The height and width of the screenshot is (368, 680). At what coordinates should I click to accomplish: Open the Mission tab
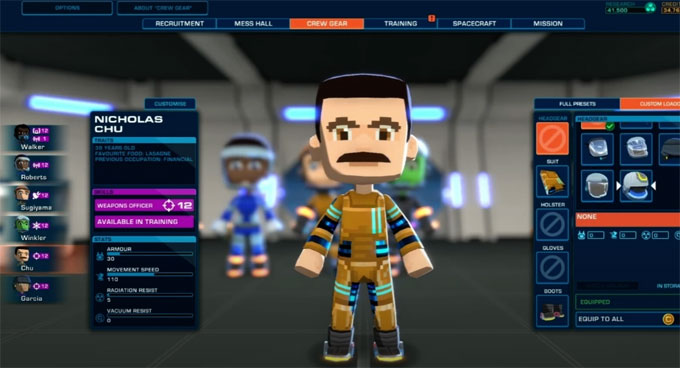pyautogui.click(x=548, y=23)
